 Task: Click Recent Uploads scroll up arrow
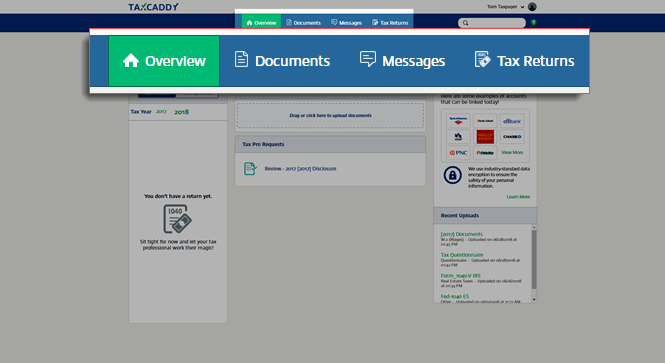pos(534,228)
